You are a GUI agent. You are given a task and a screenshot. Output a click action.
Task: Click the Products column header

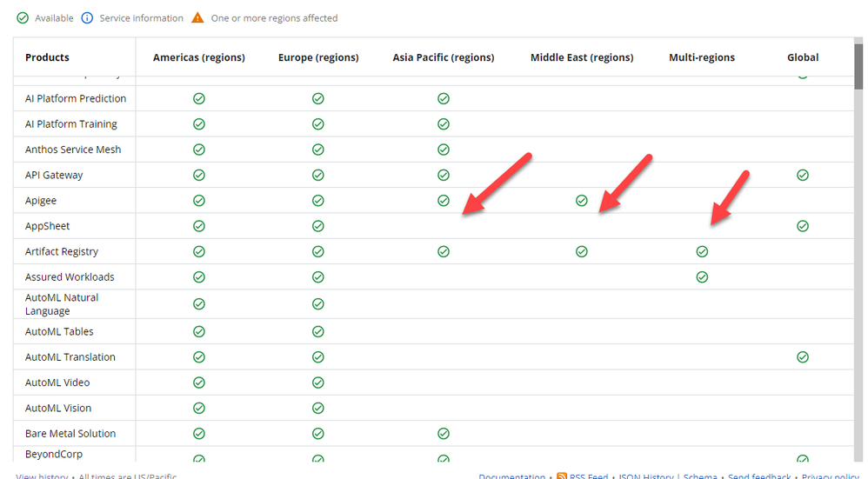47,57
